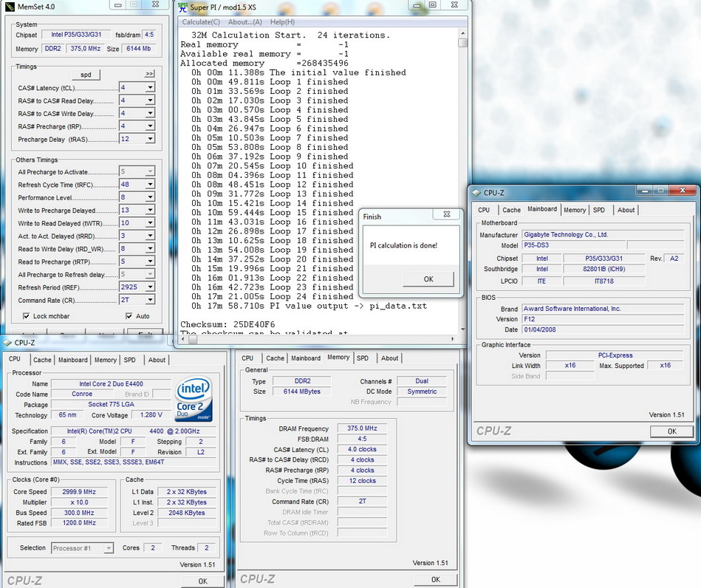Screen dimensions: 701x588
Task: Open the RAS# to CAS# Read Delay dropdown
Action: point(150,100)
